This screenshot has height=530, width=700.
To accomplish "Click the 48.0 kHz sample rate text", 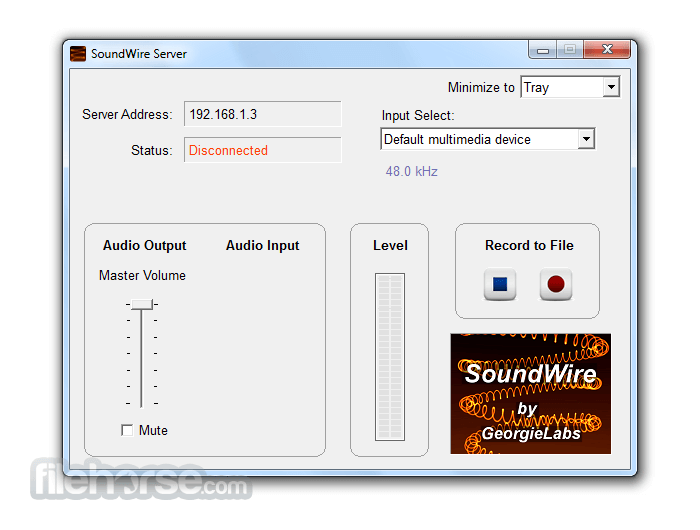I will (412, 171).
